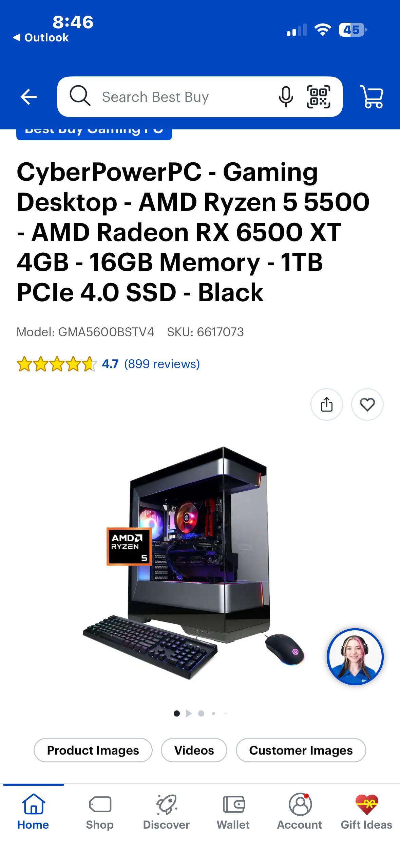Open Gift Ideas tab
This screenshot has width=400, height=868.
point(366,812)
